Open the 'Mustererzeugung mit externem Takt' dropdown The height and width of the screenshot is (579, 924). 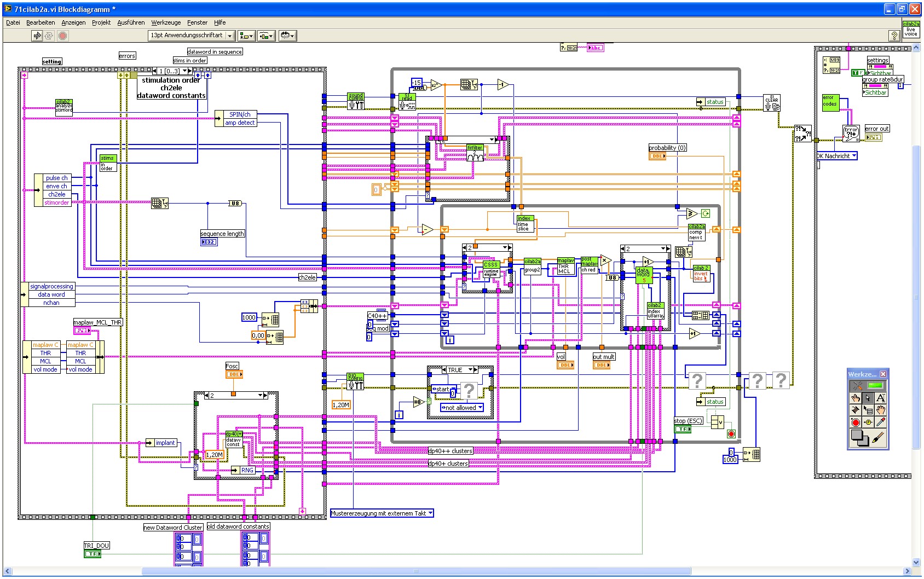382,513
